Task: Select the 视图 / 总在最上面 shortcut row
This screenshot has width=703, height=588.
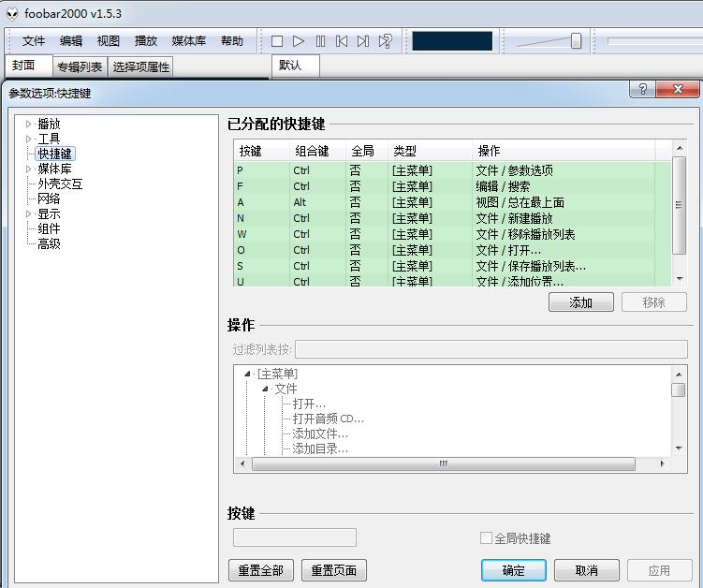Action: coord(452,202)
